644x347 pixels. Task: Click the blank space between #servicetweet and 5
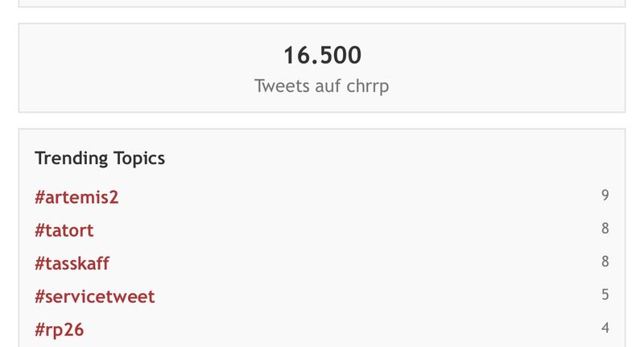[x=378, y=297]
